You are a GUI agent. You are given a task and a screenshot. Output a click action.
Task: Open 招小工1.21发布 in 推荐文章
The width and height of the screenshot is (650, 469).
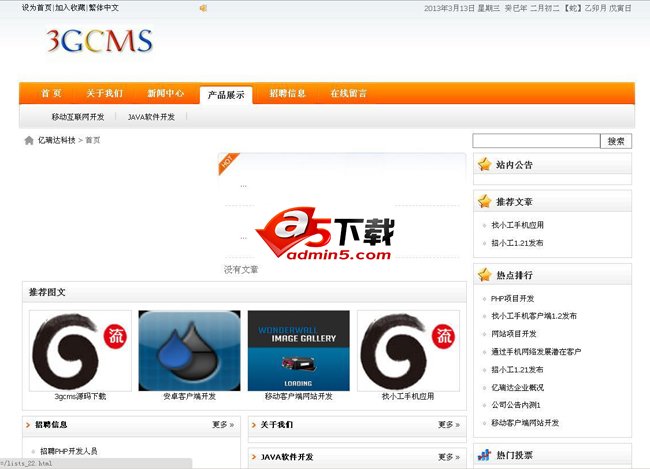[x=517, y=243]
